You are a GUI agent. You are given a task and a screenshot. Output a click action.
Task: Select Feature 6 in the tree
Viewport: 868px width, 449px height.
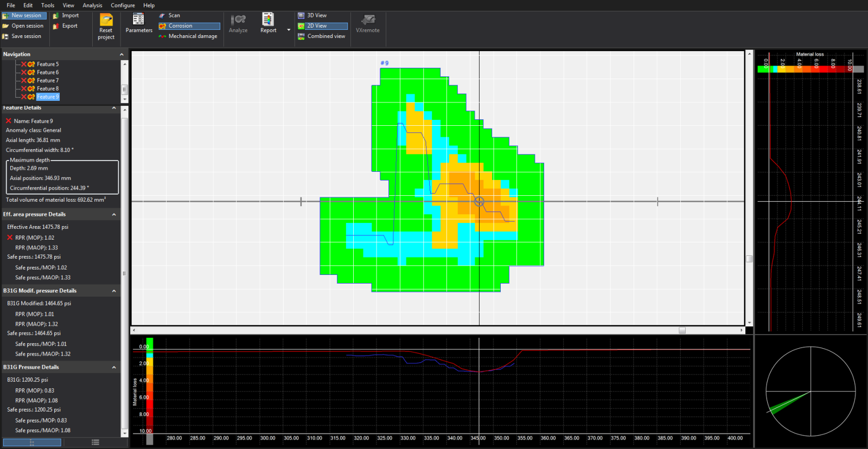[48, 72]
